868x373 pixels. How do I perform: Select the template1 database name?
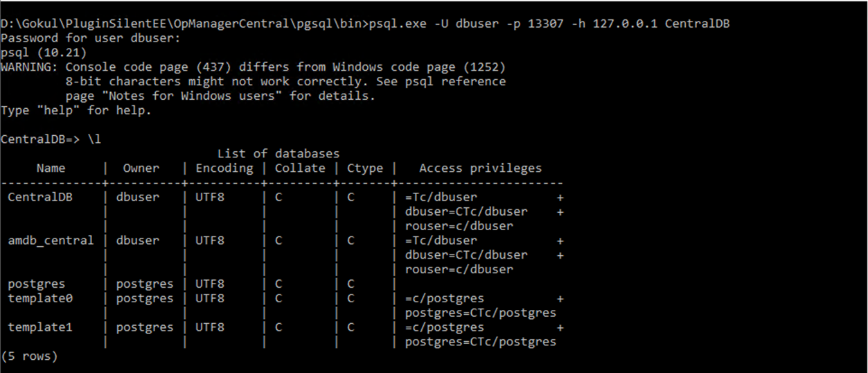(40, 327)
